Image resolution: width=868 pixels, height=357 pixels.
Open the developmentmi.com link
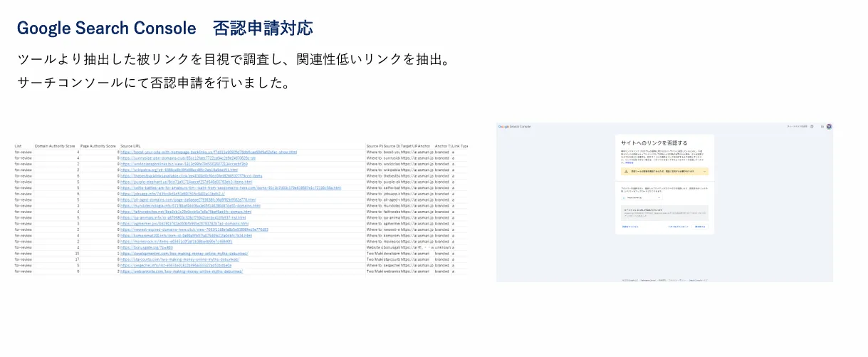pyautogui.click(x=184, y=253)
